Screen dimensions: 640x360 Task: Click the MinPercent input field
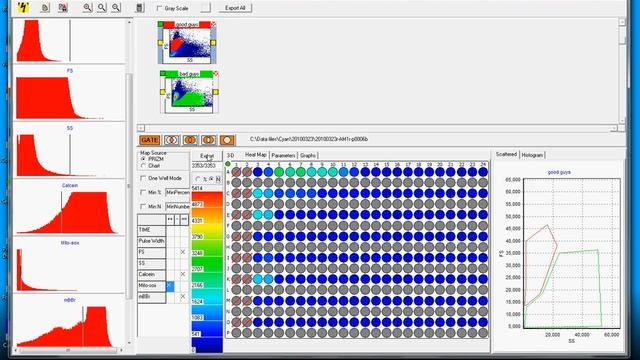point(178,192)
